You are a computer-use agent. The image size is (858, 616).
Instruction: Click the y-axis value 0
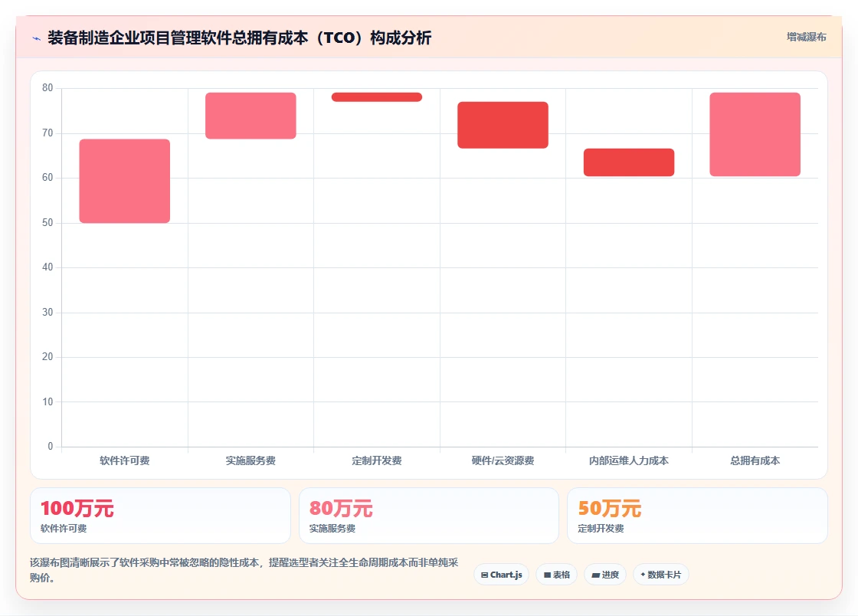[51, 447]
